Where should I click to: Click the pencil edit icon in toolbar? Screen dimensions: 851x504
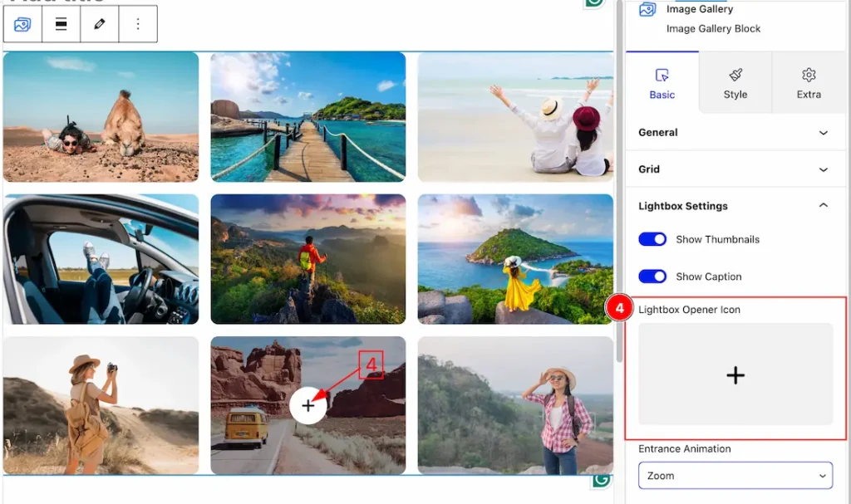[x=100, y=24]
